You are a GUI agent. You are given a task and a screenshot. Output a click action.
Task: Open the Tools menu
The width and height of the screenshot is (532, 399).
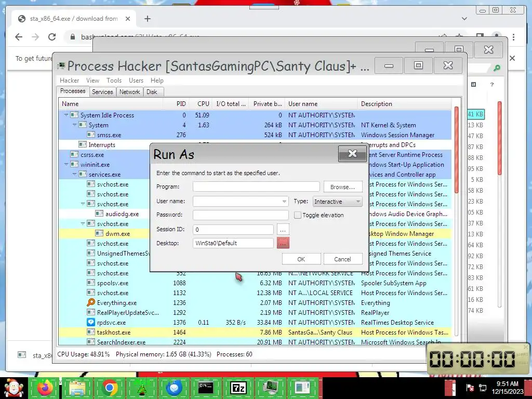114,81
